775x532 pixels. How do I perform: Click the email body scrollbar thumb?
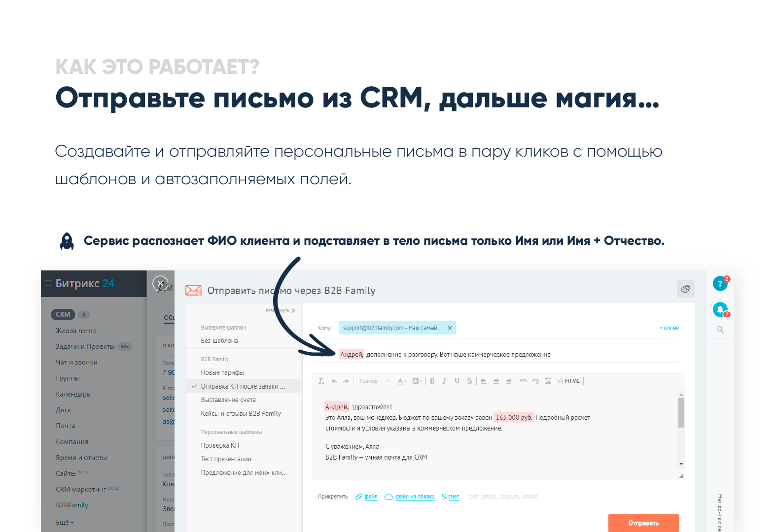pyautogui.click(x=681, y=413)
